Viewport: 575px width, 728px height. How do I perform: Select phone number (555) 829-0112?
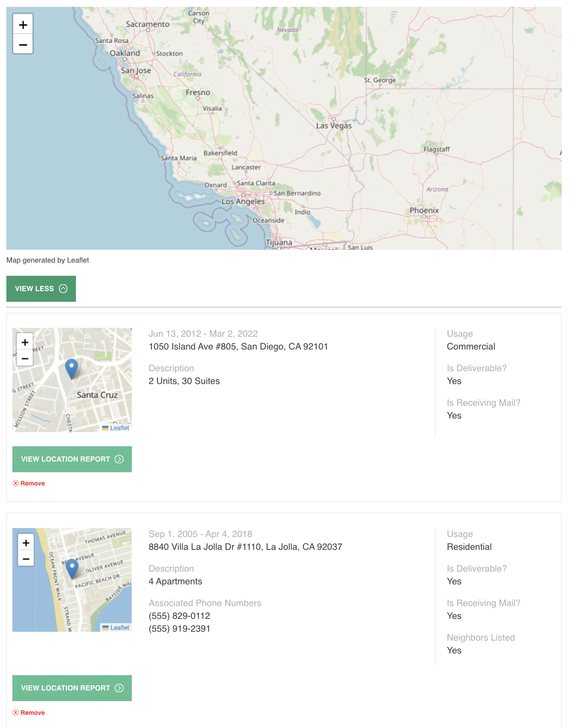click(179, 616)
